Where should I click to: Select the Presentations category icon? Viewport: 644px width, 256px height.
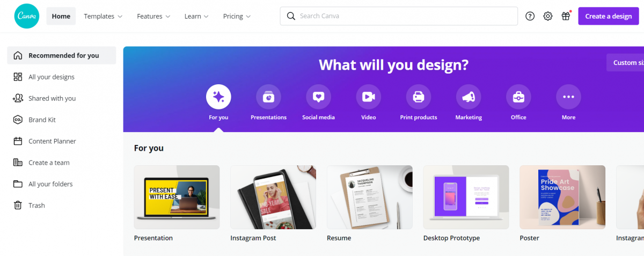268,97
